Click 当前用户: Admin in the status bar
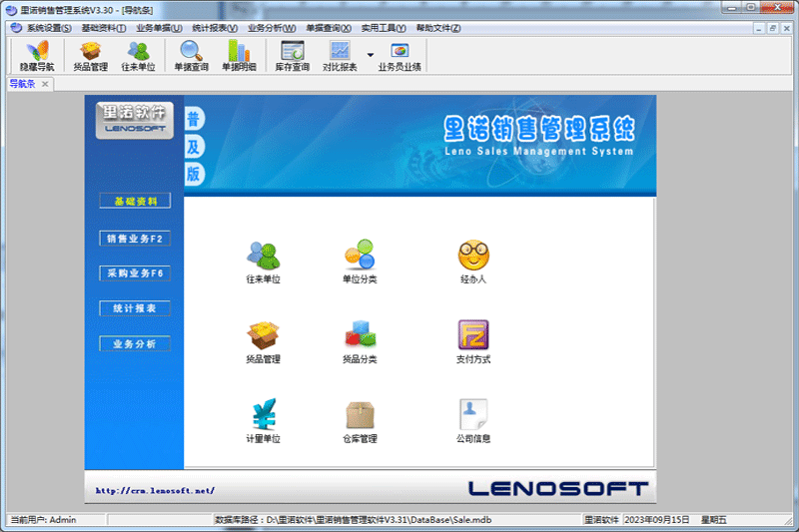 43,520
